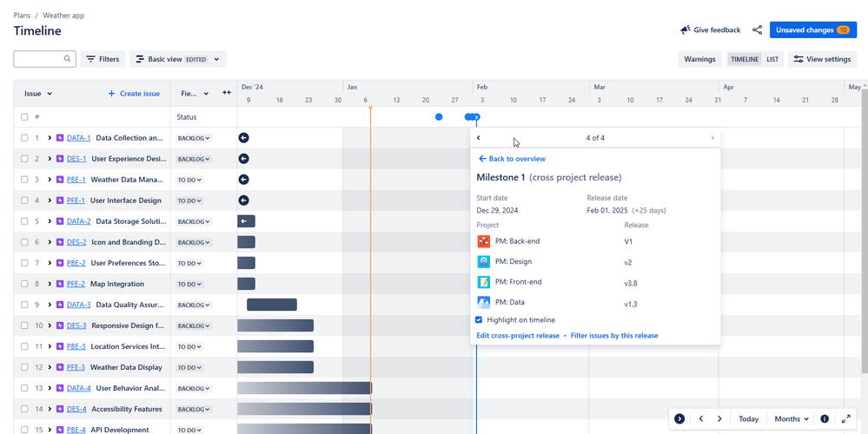Viewport: 868px width, 434px height.
Task: Check the box for row DATA-1
Action: (24, 138)
